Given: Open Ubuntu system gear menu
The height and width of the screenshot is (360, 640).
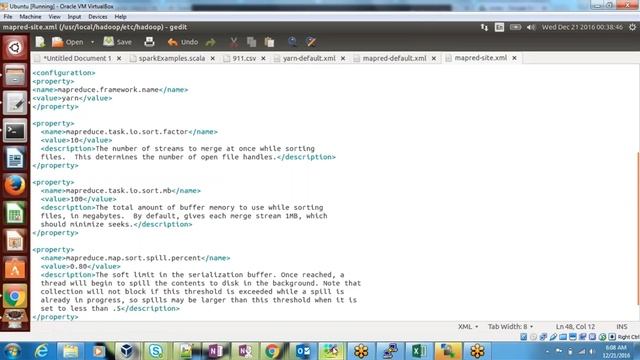Looking at the screenshot, I should [x=632, y=27].
